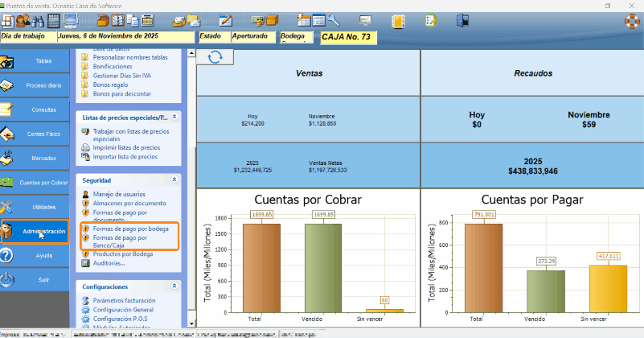Open the lifebuoy help icon
Image resolution: width=644 pixels, height=338 pixels.
point(632,21)
